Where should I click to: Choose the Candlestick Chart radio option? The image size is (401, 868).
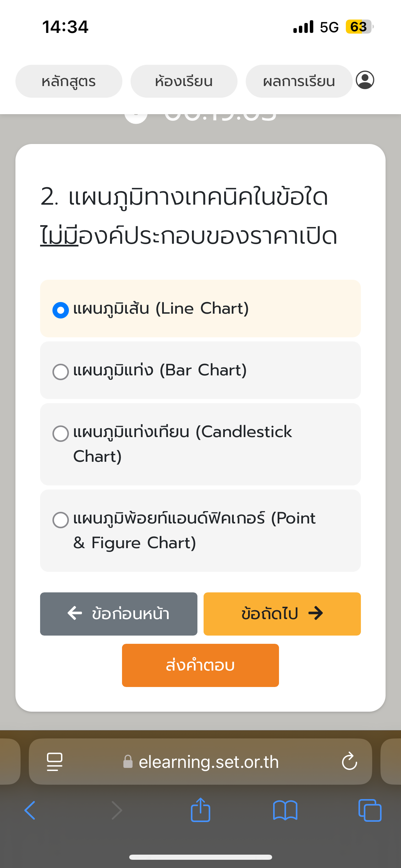(61, 433)
